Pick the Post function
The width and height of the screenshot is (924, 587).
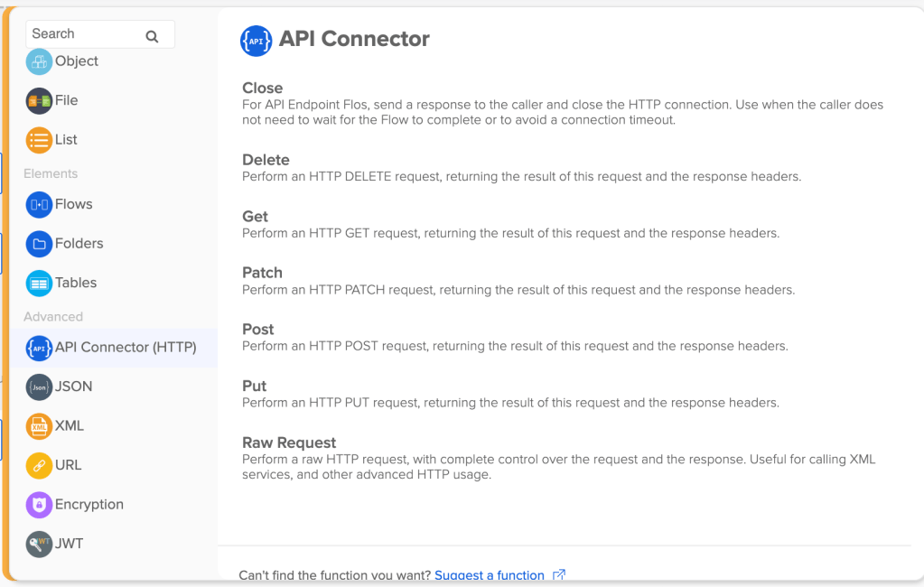point(258,330)
